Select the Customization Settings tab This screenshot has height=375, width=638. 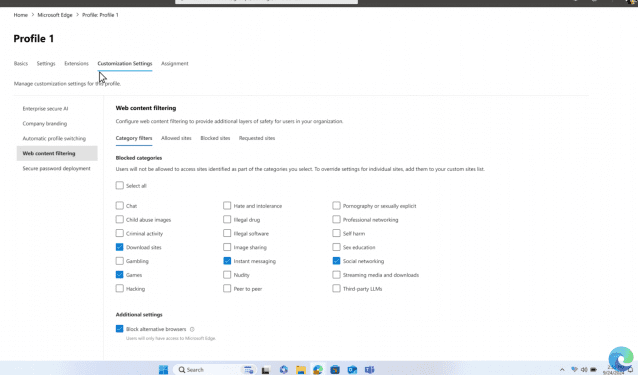(x=125, y=63)
